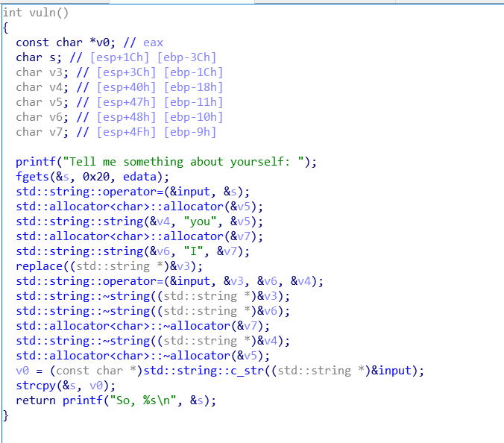
Task: Click the closing brace of vuln
Action: point(5,415)
